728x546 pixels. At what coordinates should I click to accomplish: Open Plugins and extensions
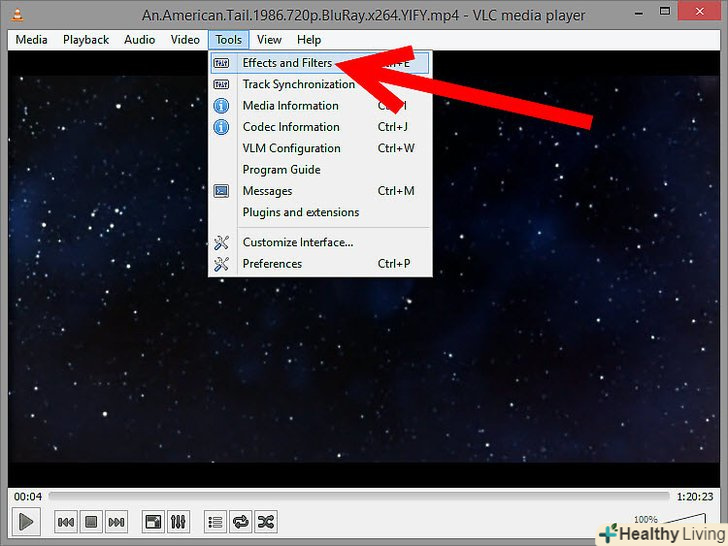click(x=319, y=212)
